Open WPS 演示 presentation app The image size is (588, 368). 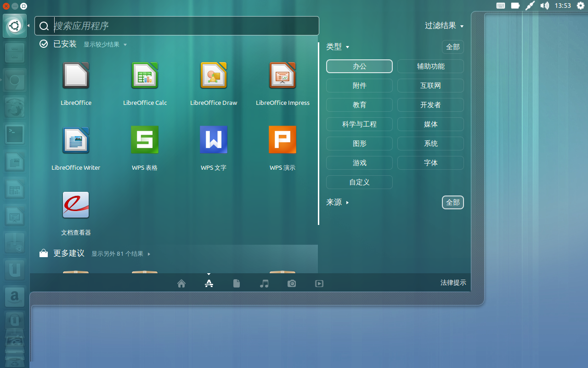pyautogui.click(x=283, y=140)
